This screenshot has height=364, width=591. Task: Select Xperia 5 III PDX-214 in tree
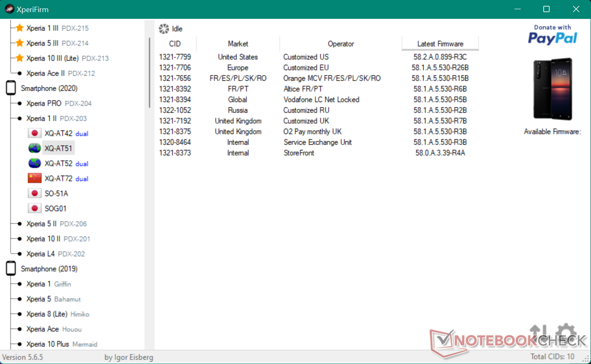[57, 43]
